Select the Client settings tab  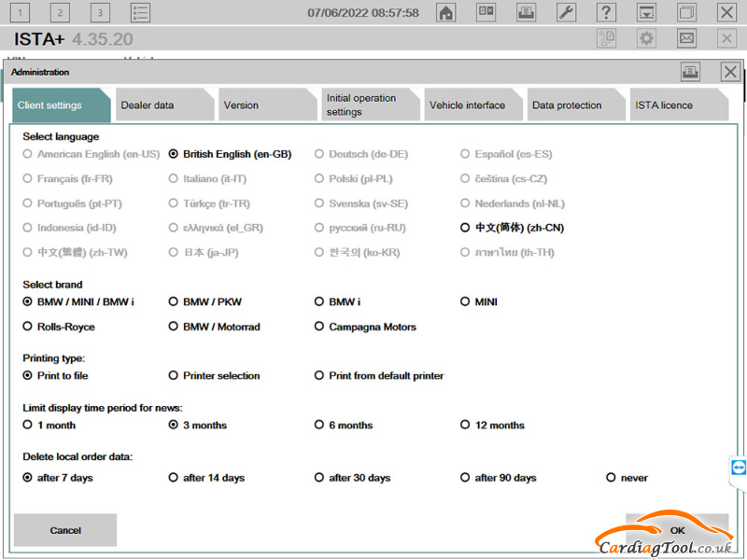61,105
